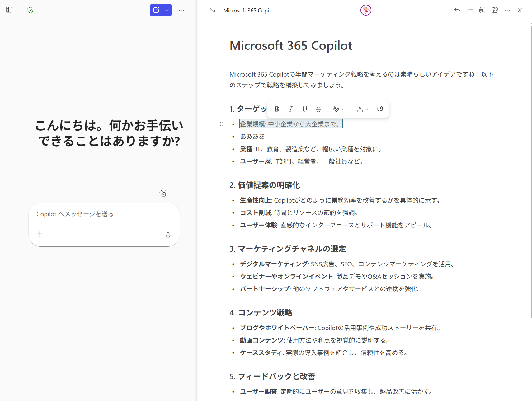Apply underline to selected text
Image resolution: width=532 pixels, height=401 pixels.
[304, 109]
